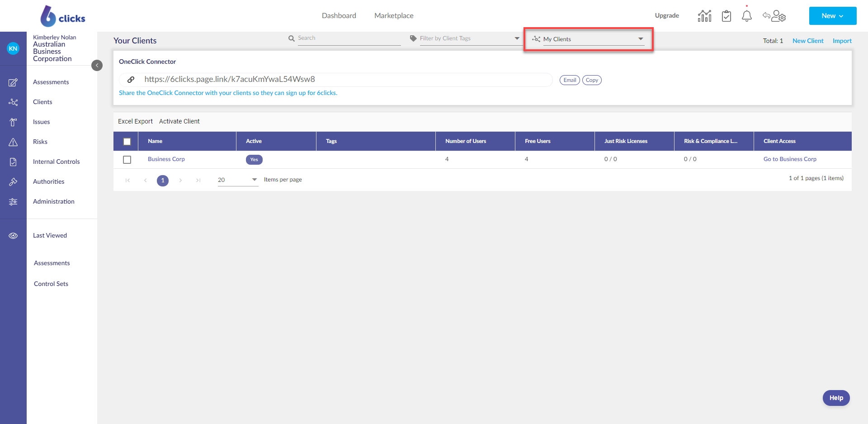Click the Copy button for connector link
Image resolution: width=868 pixels, height=424 pixels.
coord(592,80)
